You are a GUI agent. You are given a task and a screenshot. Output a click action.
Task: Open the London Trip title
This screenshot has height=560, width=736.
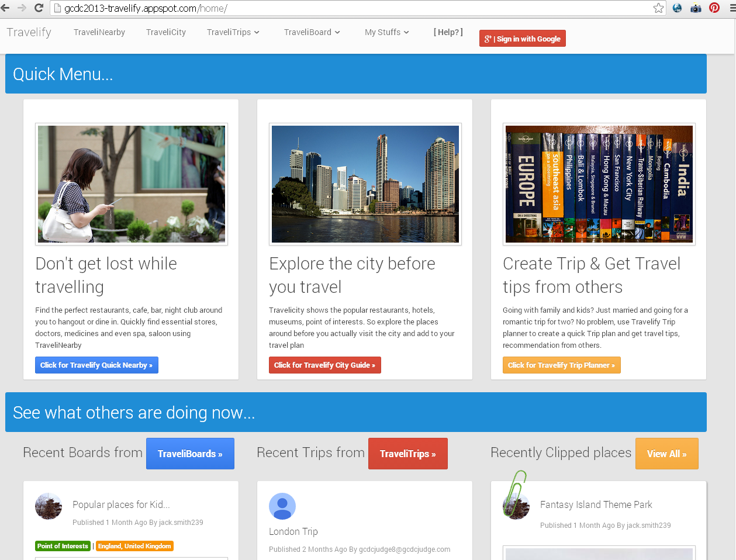[x=293, y=531]
